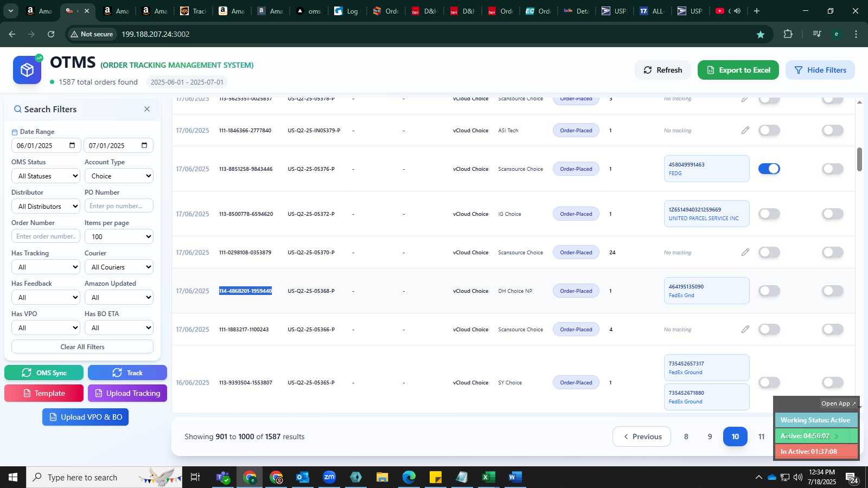Toggle last-column switch for order 114-4868201-1959440
The image size is (868, 488).
(833, 291)
